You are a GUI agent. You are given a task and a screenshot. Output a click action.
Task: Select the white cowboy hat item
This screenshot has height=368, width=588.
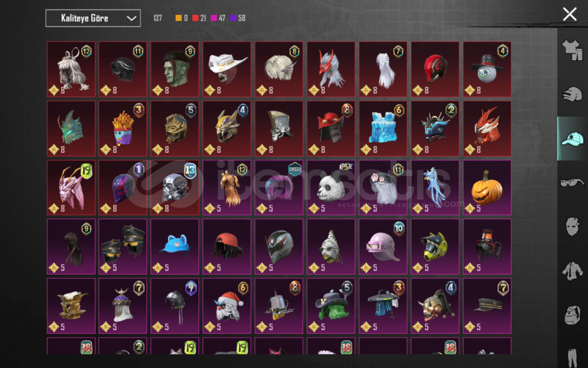point(227,69)
